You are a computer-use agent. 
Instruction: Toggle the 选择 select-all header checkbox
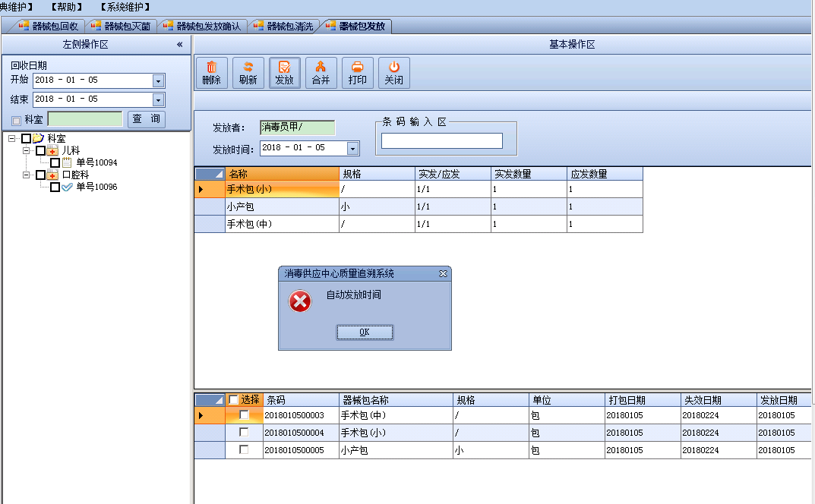233,399
